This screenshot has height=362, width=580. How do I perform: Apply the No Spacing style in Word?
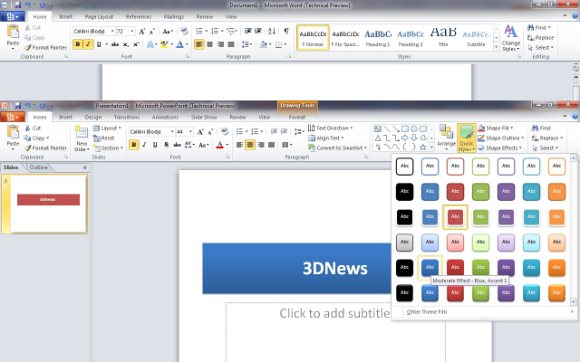click(x=345, y=38)
